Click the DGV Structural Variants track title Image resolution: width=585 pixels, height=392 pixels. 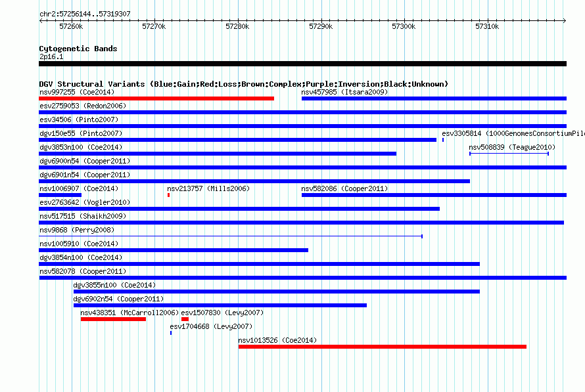(x=244, y=84)
